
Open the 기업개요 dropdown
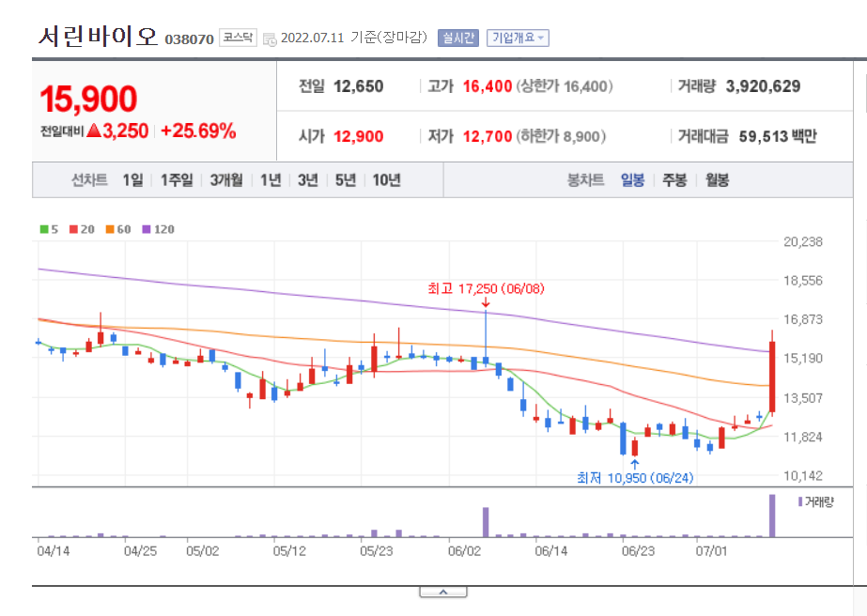[518, 38]
